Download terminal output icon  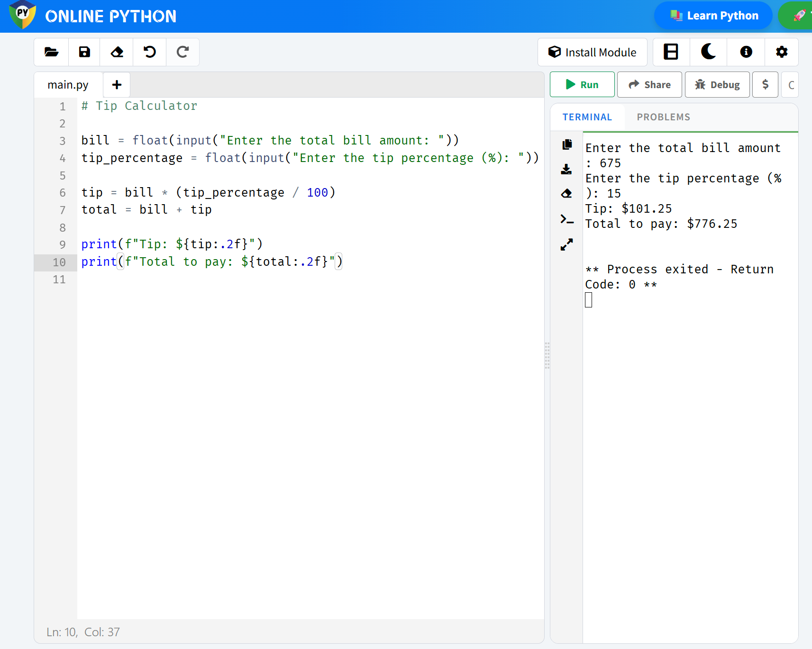click(566, 169)
